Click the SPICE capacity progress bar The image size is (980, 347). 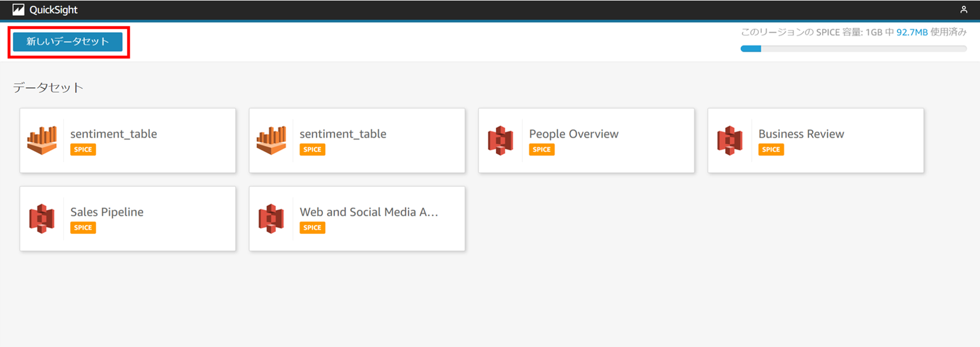[853, 49]
